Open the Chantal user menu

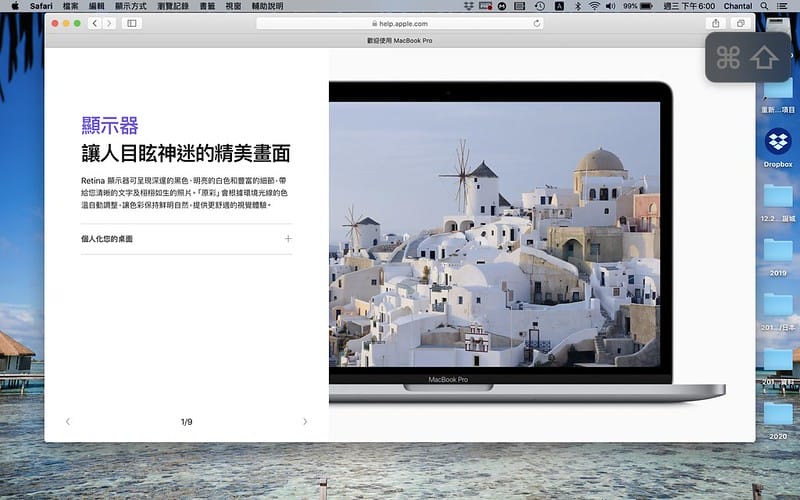pos(738,6)
